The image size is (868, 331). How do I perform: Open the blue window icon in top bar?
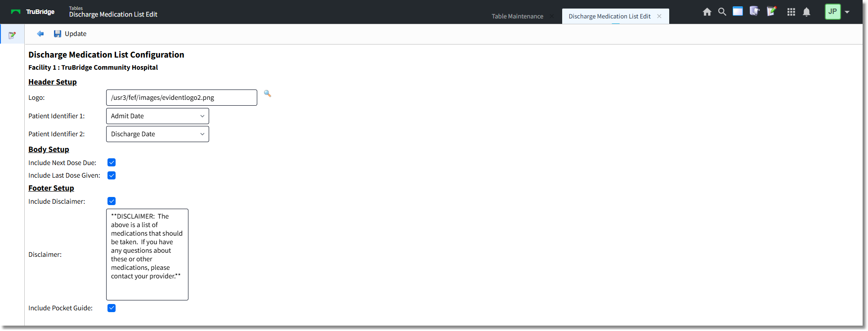738,11
